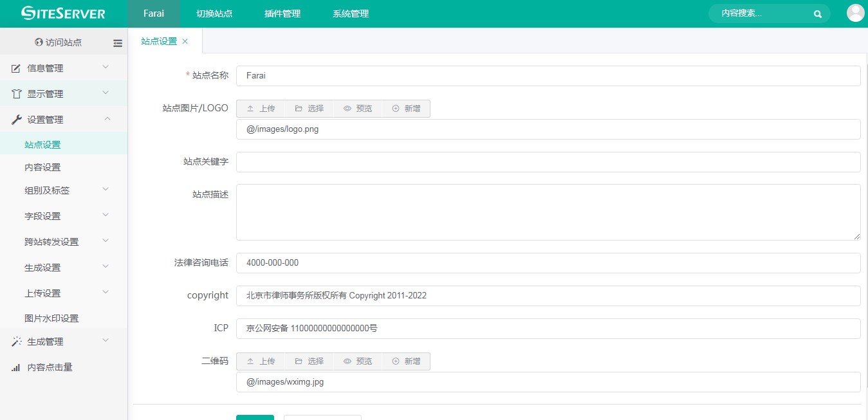Preview the 二维码 image

pos(358,361)
